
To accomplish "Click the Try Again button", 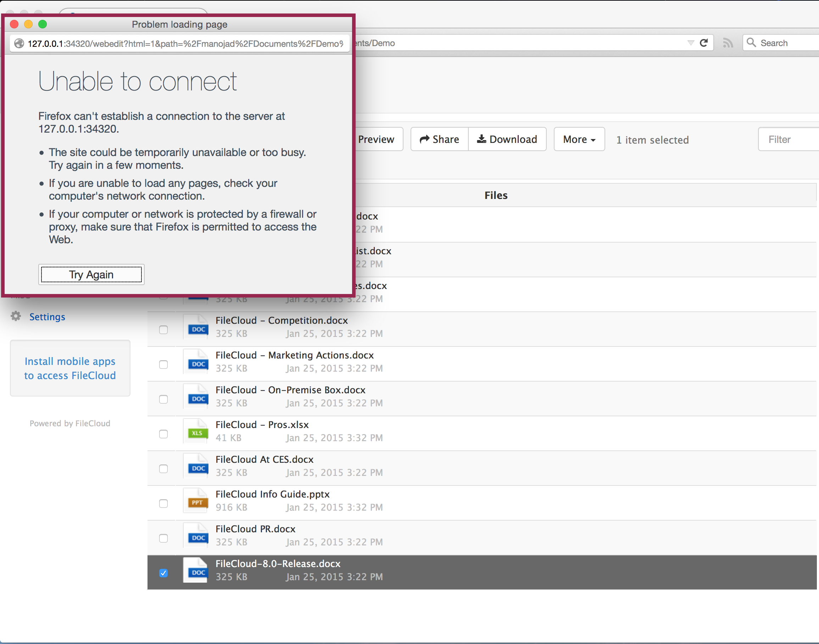I will [x=91, y=274].
